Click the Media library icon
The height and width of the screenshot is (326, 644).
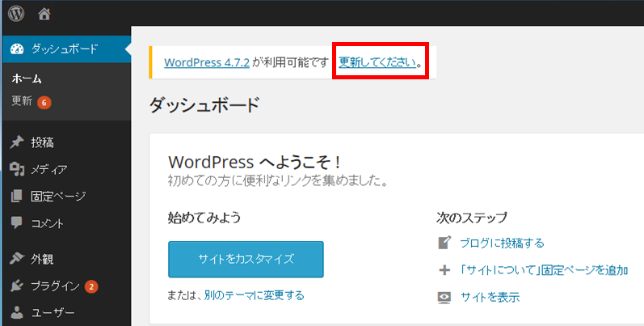click(17, 169)
